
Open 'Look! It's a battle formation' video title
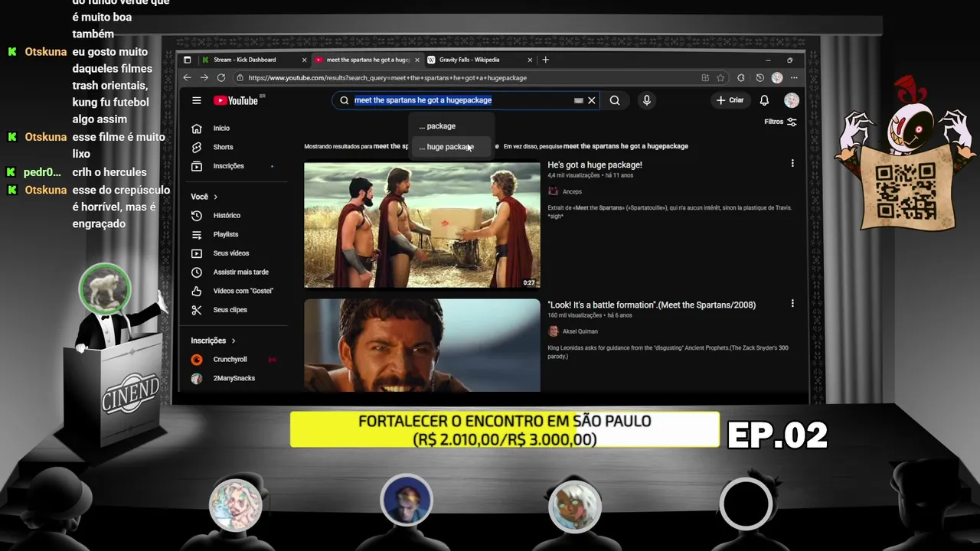652,305
